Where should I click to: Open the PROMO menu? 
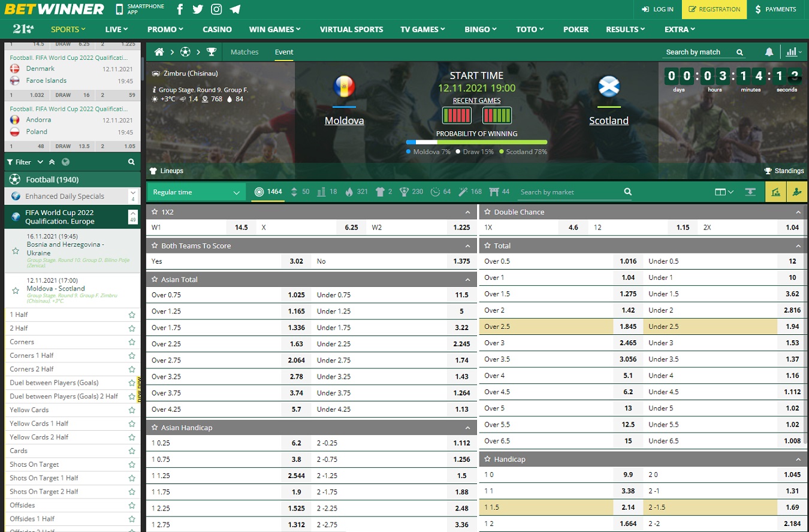coord(165,29)
